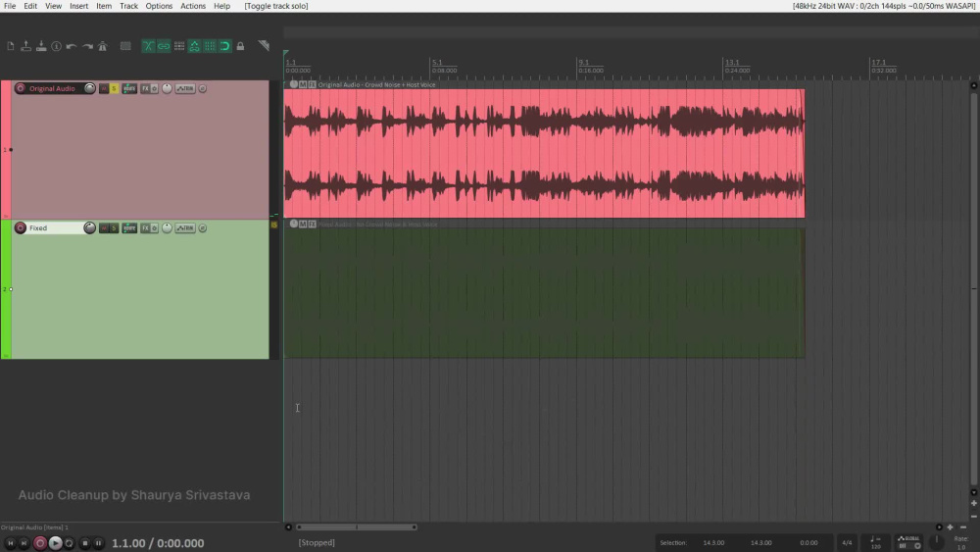The image size is (980, 552).
Task: Open FX chain for Original Audio track
Action: [145, 89]
